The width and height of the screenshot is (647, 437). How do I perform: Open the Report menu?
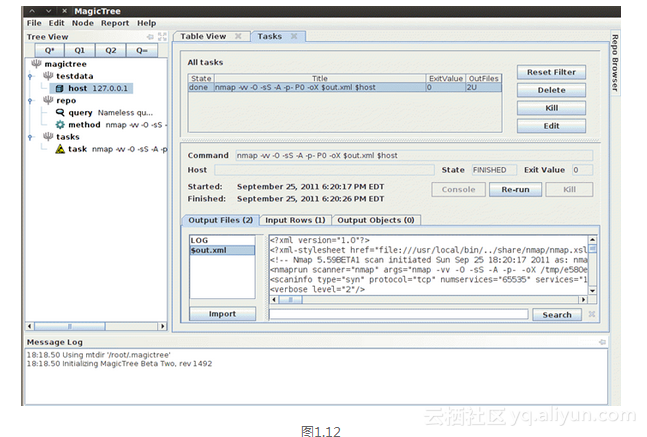pos(115,23)
